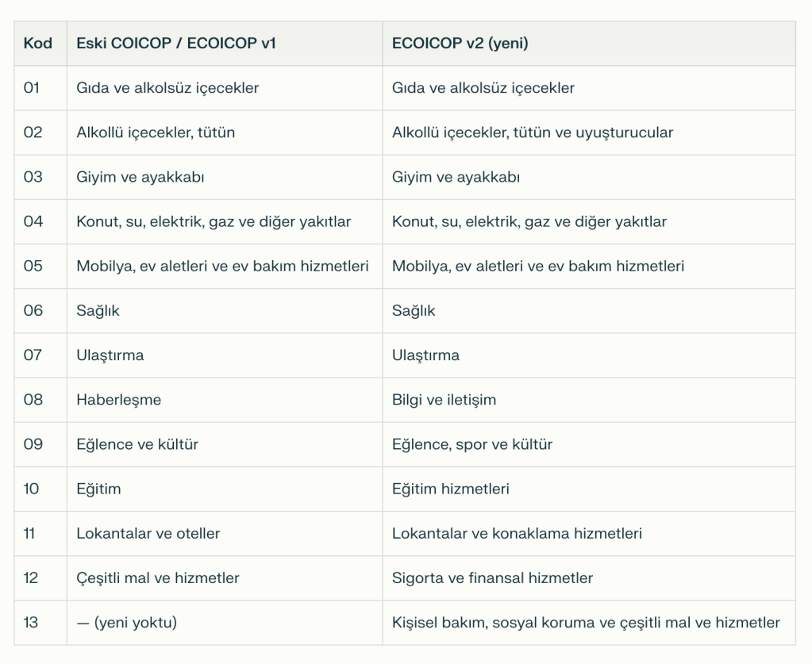
Task: Select the Bilgi ve iletişim cell
Action: coord(444,400)
